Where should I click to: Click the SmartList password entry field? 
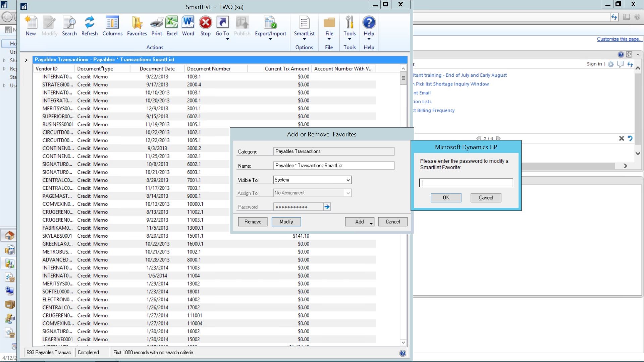tap(466, 183)
